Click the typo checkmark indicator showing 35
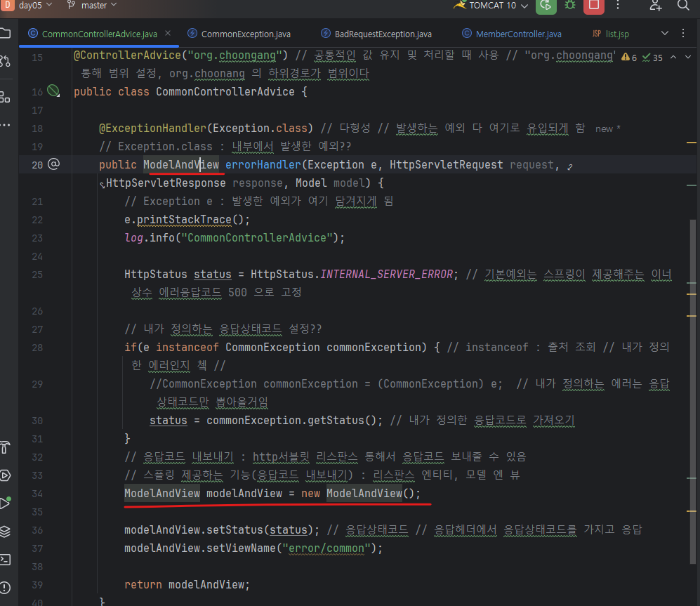The width and height of the screenshot is (700, 606). pos(652,58)
